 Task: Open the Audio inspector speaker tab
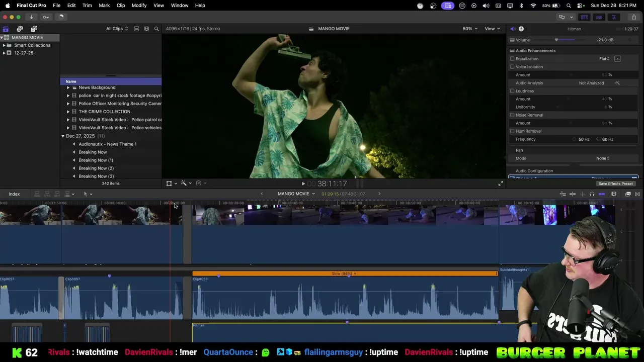point(512,29)
